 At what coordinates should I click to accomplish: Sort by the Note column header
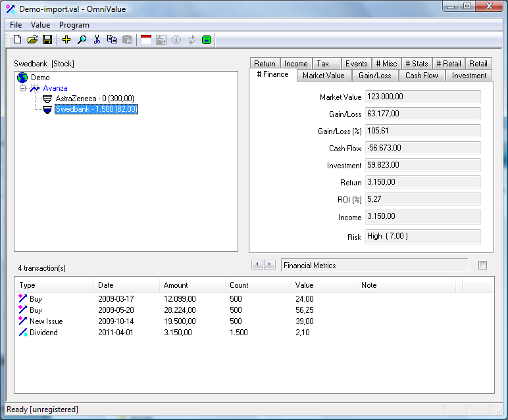(407, 285)
